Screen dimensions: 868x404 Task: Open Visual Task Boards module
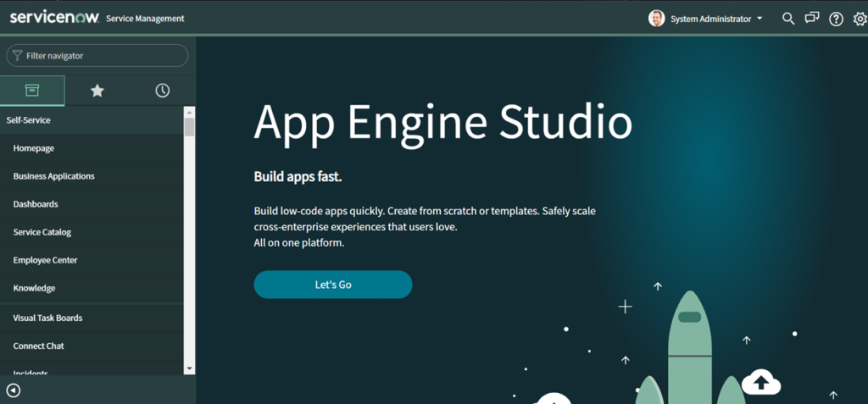coord(47,318)
